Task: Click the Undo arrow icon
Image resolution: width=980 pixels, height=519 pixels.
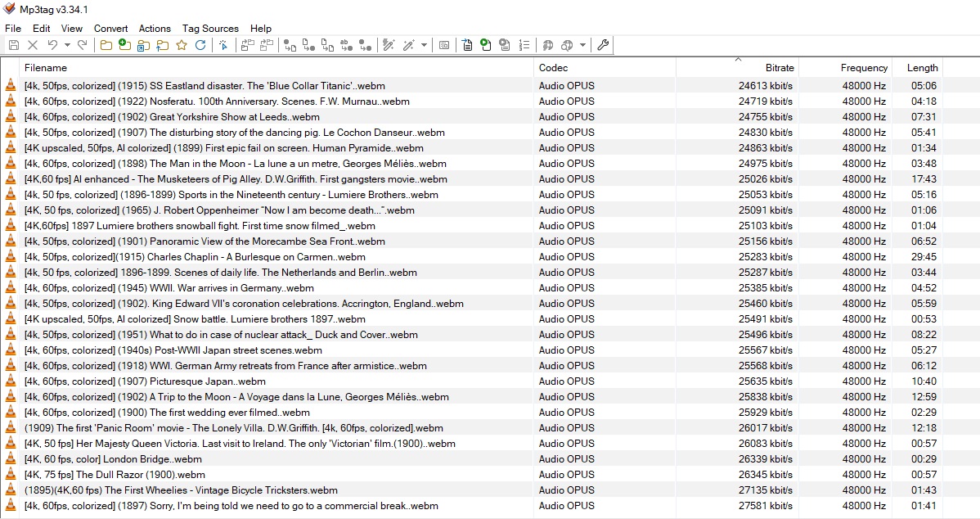Action: click(52, 45)
